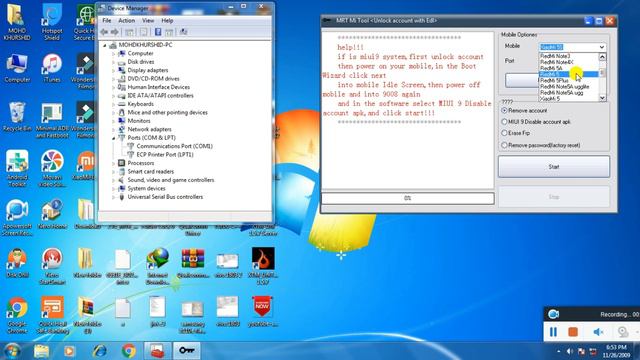Open the Google Chrome desktop icon
Image resolution: width=640 pixels, height=360 pixels.
click(x=17, y=315)
